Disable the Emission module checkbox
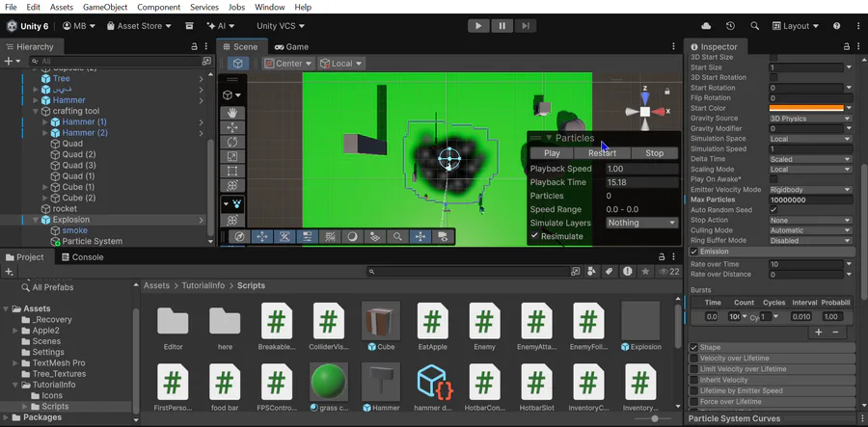Viewport: 868px width, 427px height. 693,252
